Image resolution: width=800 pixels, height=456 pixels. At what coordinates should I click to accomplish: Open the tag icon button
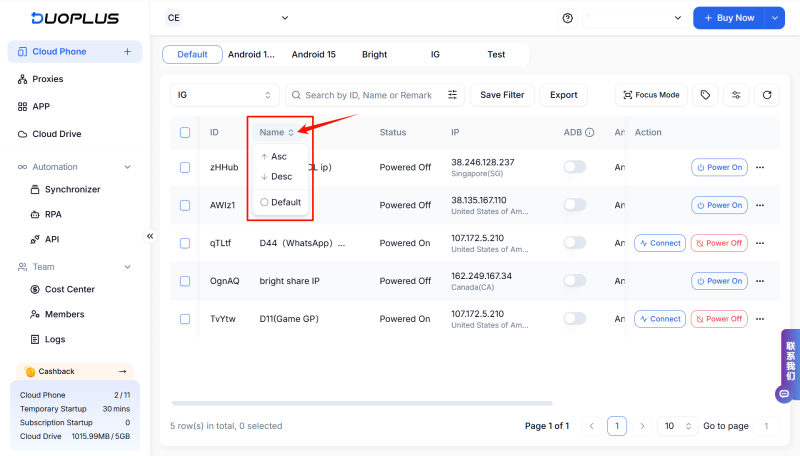click(705, 95)
